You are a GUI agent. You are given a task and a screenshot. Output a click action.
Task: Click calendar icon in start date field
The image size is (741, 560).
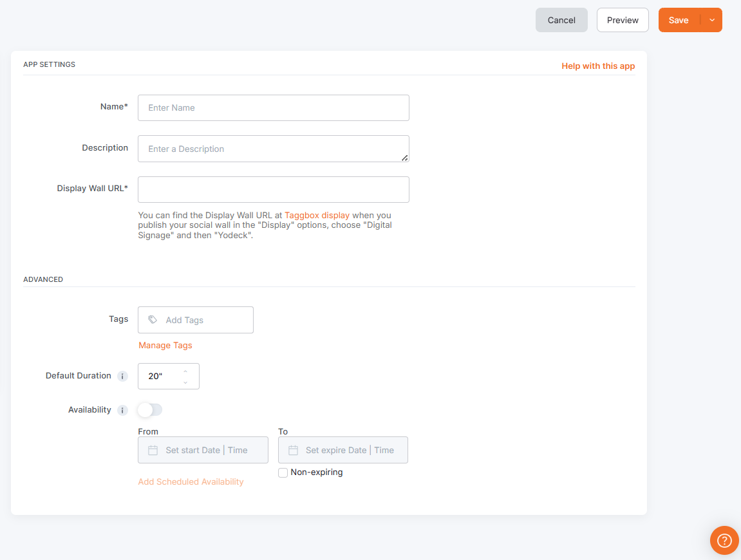[153, 451]
